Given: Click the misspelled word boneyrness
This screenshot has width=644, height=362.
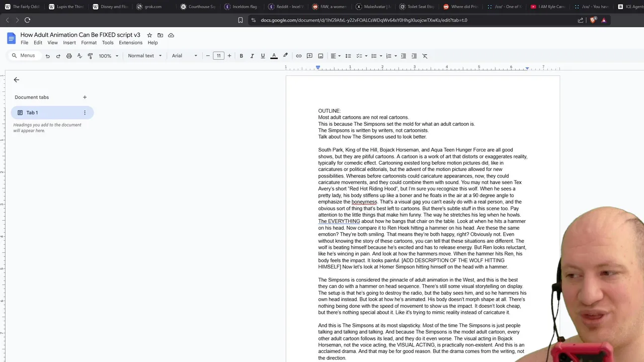Looking at the screenshot, I should point(364,202).
